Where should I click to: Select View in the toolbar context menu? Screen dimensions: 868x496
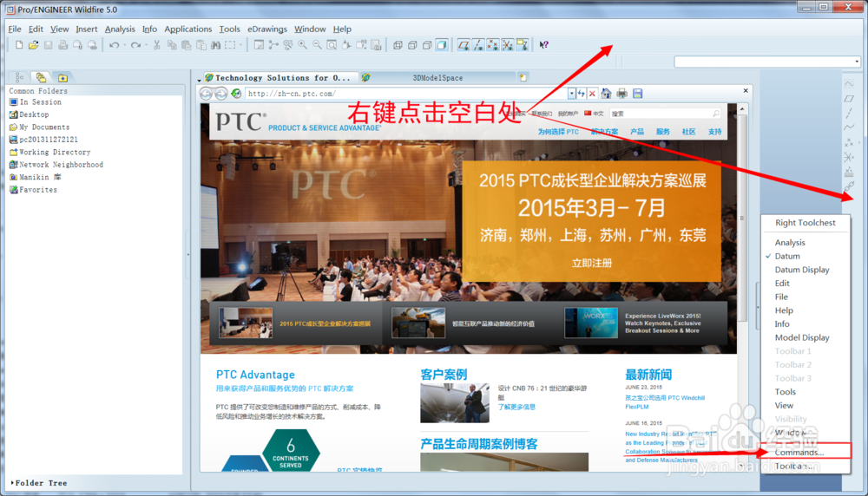(x=784, y=405)
